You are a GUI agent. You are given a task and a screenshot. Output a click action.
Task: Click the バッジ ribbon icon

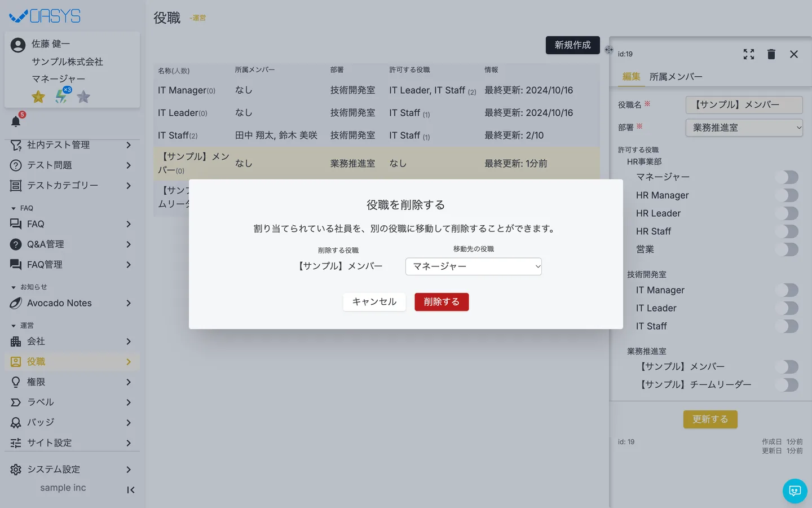click(16, 423)
